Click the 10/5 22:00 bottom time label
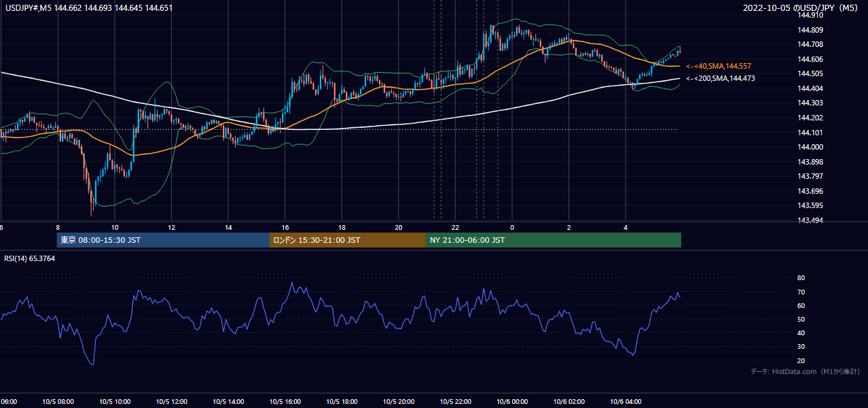This screenshot has height=408, width=868. click(x=455, y=402)
